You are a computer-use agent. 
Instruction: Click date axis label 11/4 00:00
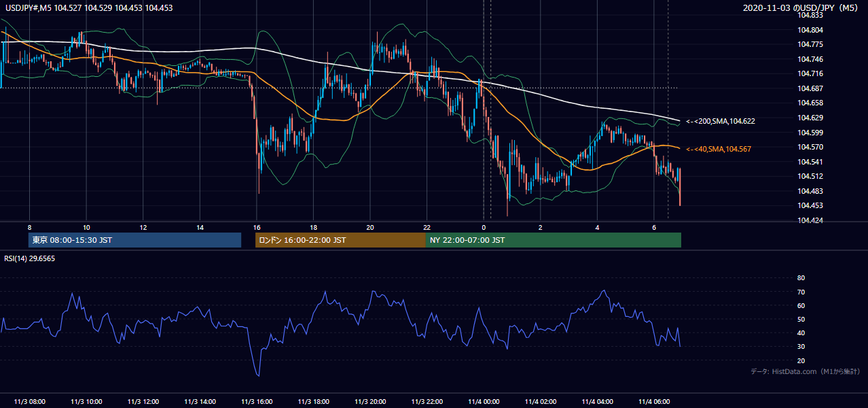pyautogui.click(x=484, y=402)
